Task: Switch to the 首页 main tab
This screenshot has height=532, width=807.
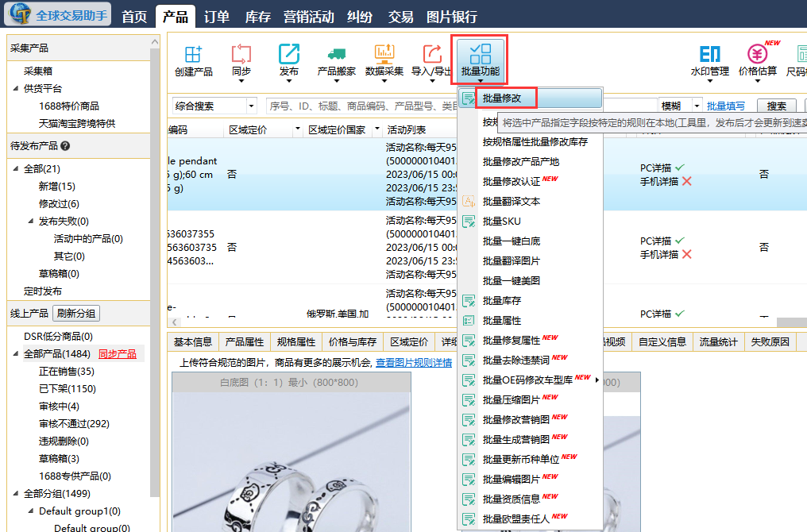Action: click(x=133, y=17)
